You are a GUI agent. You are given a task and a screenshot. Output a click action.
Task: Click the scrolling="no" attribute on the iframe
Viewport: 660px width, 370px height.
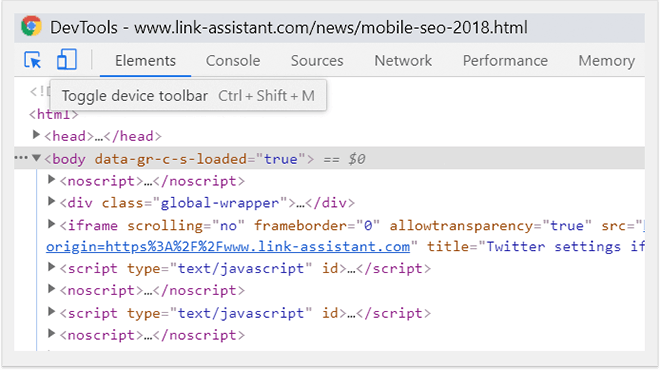[186, 226]
